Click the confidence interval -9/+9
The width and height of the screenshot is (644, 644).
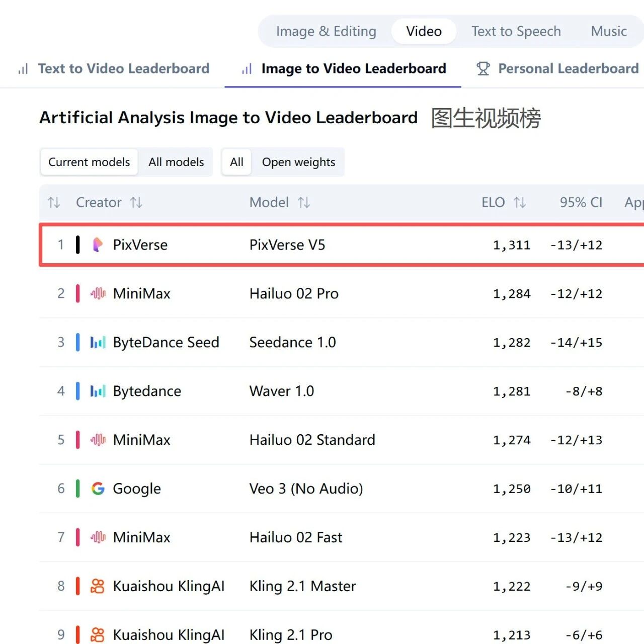584,587
